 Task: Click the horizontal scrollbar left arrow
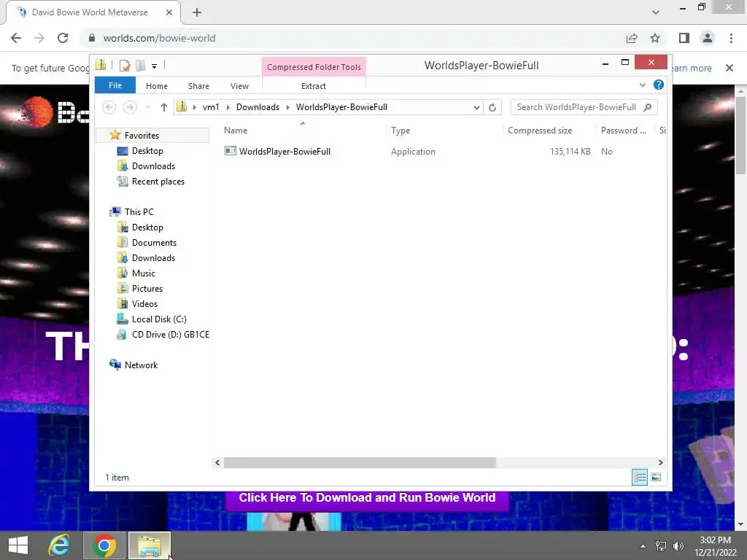click(217, 462)
